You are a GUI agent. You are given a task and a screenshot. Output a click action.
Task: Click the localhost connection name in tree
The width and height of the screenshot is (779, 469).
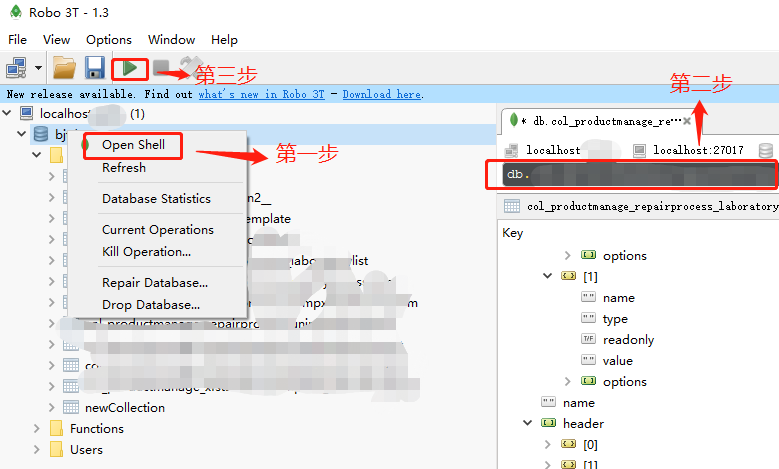pyautogui.click(x=65, y=114)
